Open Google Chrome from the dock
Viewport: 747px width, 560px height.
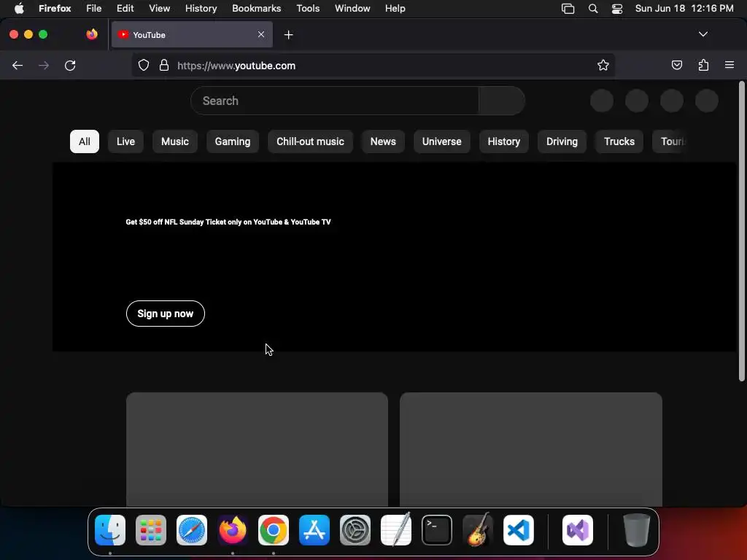(x=274, y=530)
